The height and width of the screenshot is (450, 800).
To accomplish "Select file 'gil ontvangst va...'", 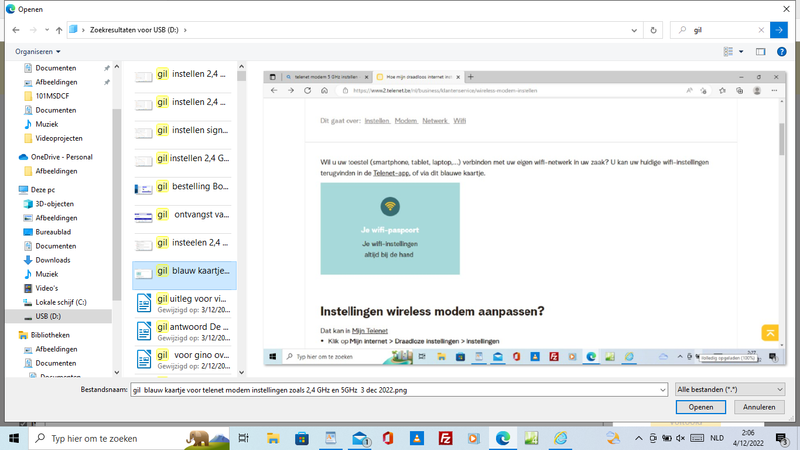I will click(184, 215).
